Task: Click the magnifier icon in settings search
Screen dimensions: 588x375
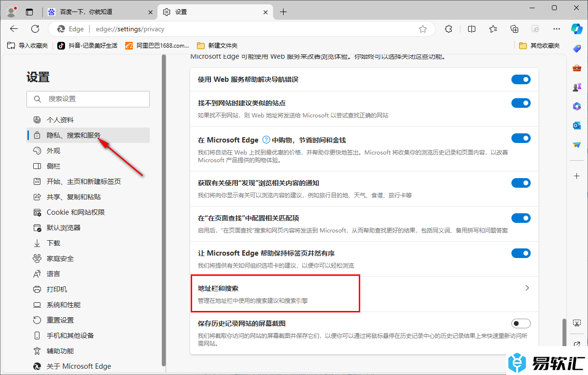Action: (x=38, y=99)
